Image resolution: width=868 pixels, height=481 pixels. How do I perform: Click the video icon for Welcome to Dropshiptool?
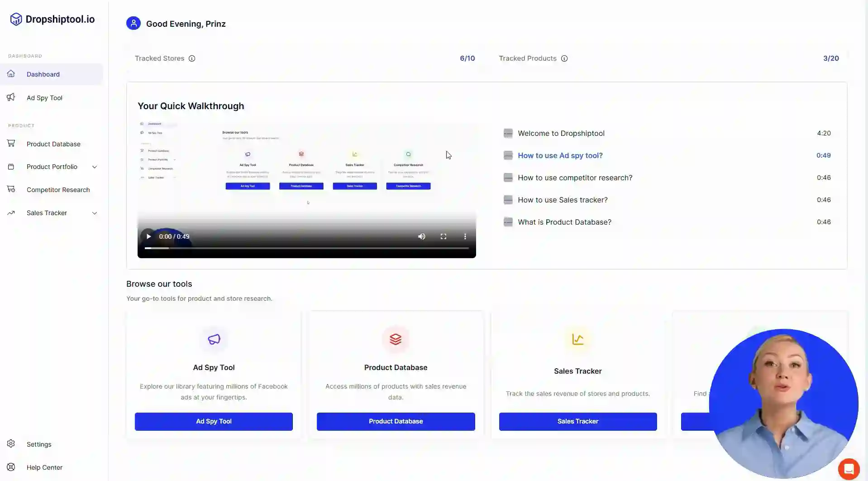coord(508,133)
